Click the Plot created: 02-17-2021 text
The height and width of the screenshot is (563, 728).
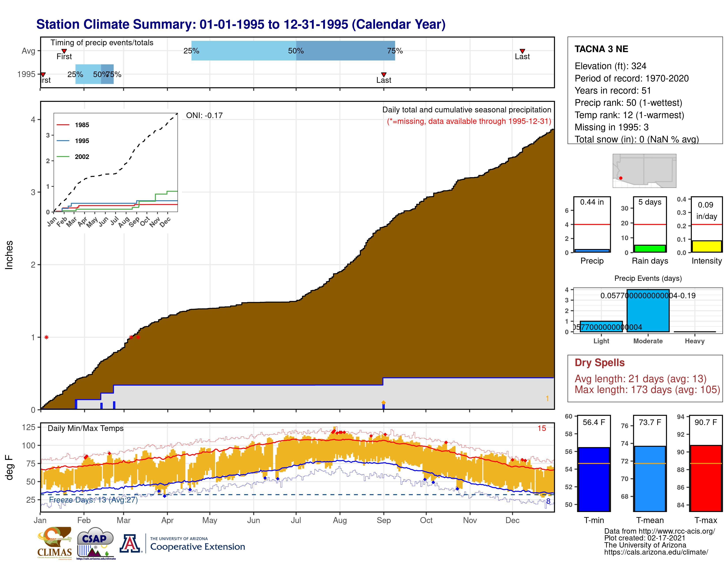(x=645, y=538)
